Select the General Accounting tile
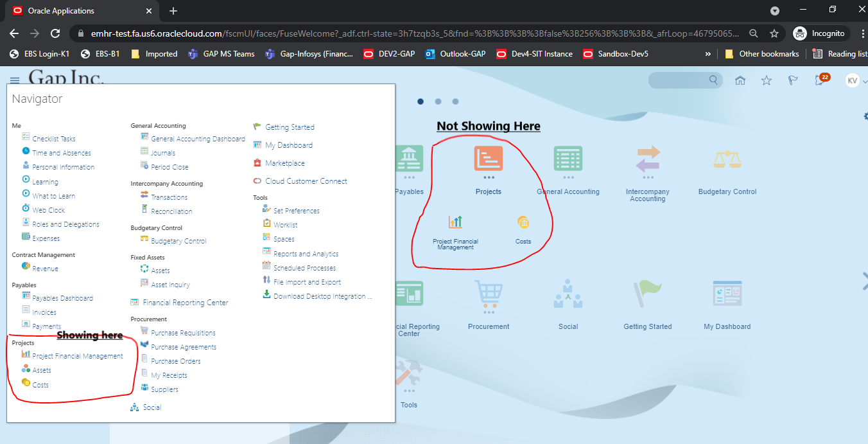Screen dimensions: 868x444 [568, 159]
